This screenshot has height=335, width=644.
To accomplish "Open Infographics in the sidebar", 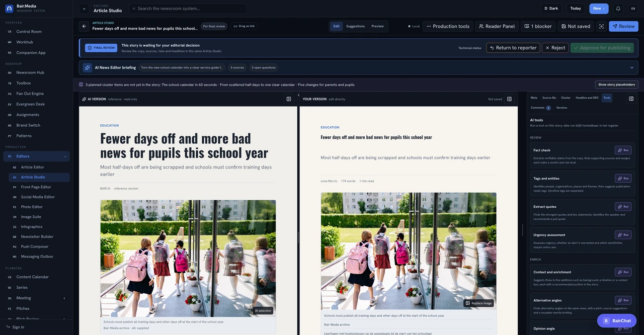I will click(x=39, y=227).
